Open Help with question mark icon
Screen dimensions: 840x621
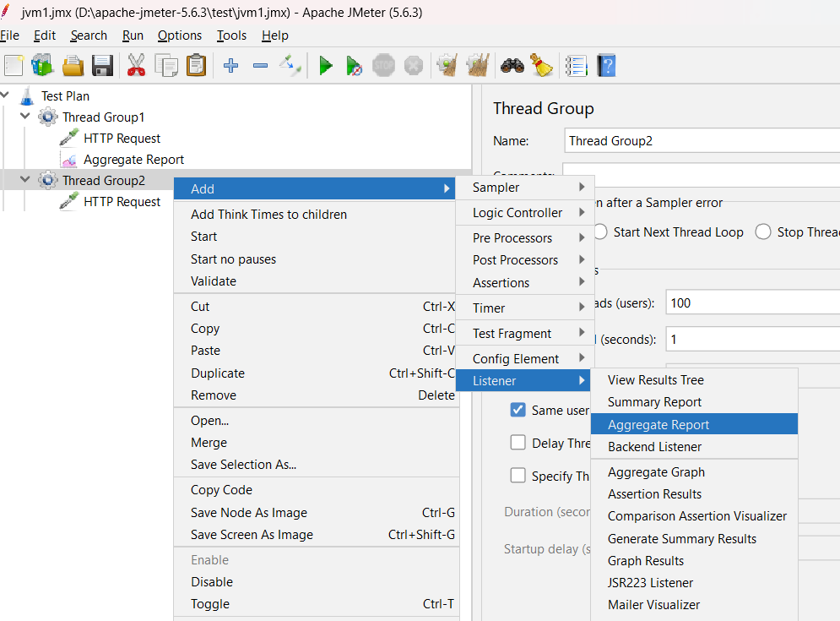pos(606,66)
